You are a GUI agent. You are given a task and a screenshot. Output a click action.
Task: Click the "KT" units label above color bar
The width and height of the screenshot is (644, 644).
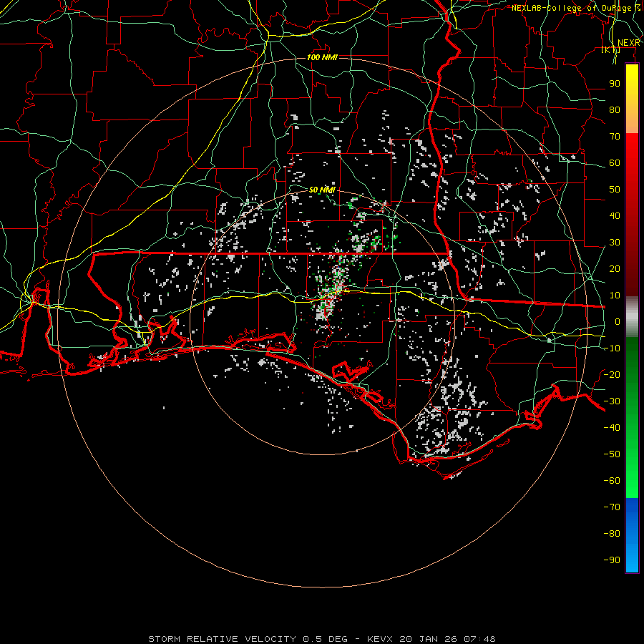click(611, 49)
